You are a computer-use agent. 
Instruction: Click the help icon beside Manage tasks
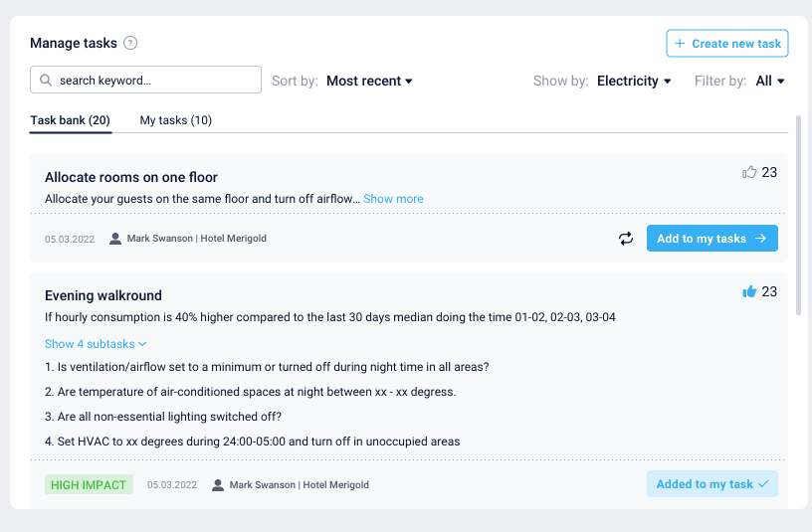click(130, 43)
